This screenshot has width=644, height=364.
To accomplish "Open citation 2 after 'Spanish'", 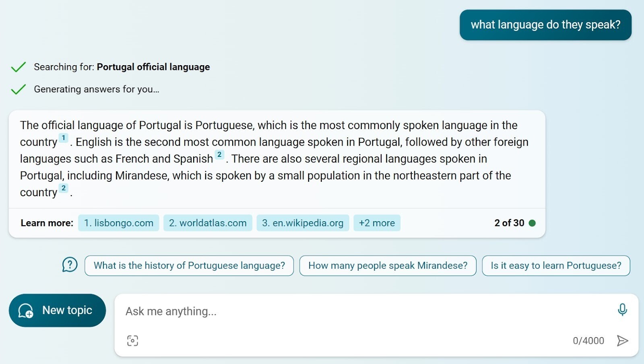I will point(219,154).
